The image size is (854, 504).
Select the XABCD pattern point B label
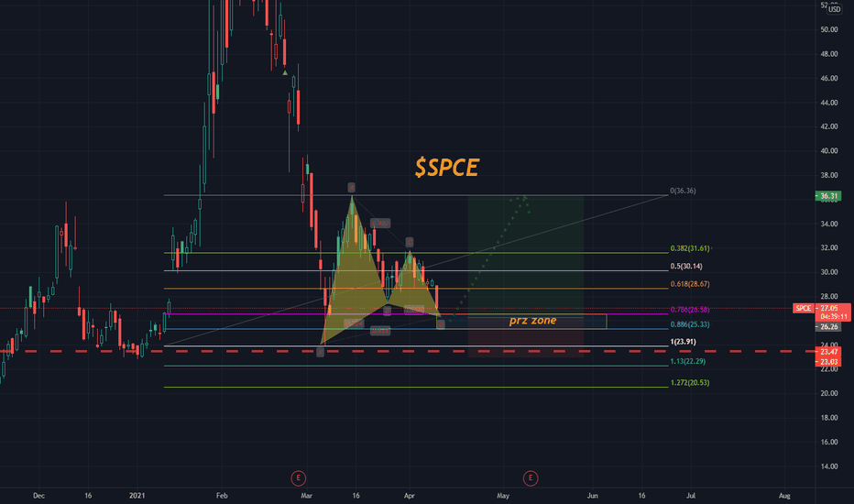coord(387,311)
